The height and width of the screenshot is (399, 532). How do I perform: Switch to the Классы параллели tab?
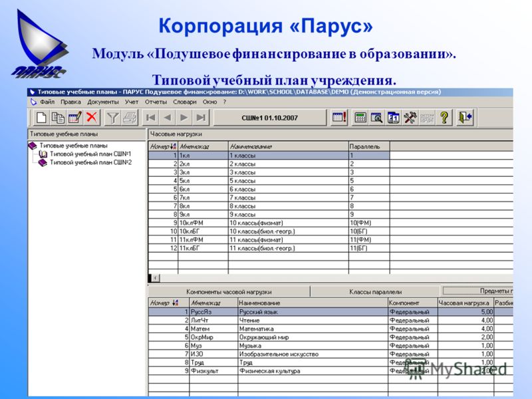click(375, 292)
